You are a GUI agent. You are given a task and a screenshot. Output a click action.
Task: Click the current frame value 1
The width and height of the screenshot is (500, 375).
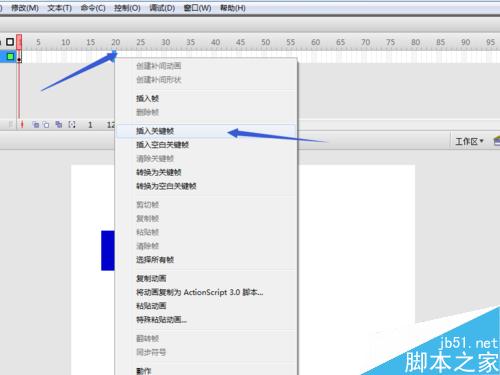(90, 125)
